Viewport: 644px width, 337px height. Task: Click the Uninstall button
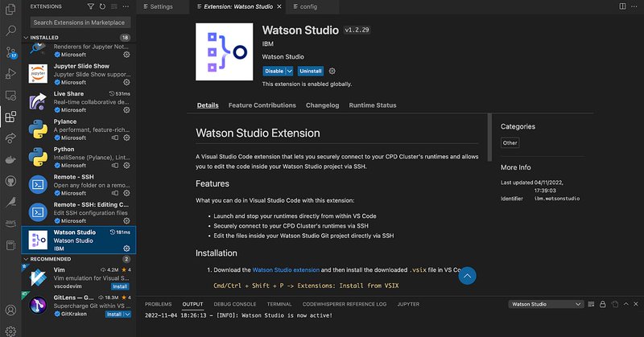point(311,71)
